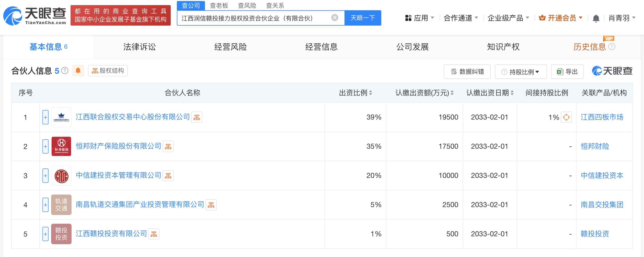Image resolution: width=644 pixels, height=257 pixels.
Task: Click the 恒邦保险 company logo
Action: 61,146
